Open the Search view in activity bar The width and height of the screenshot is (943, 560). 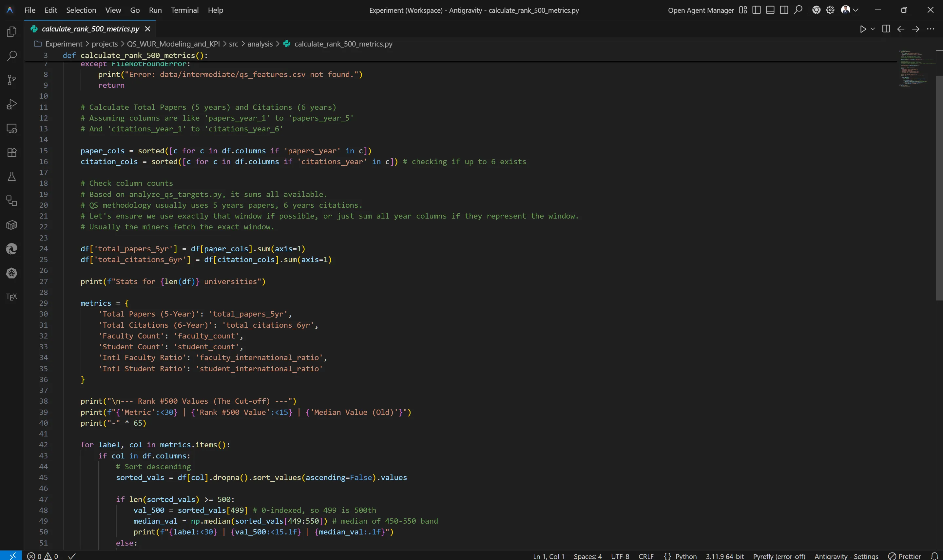(12, 56)
